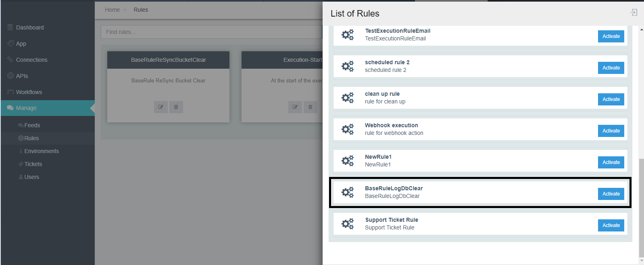Viewport: 644px width, 265px height.
Task: Click trash icon on Execution-Start card
Action: click(x=310, y=107)
